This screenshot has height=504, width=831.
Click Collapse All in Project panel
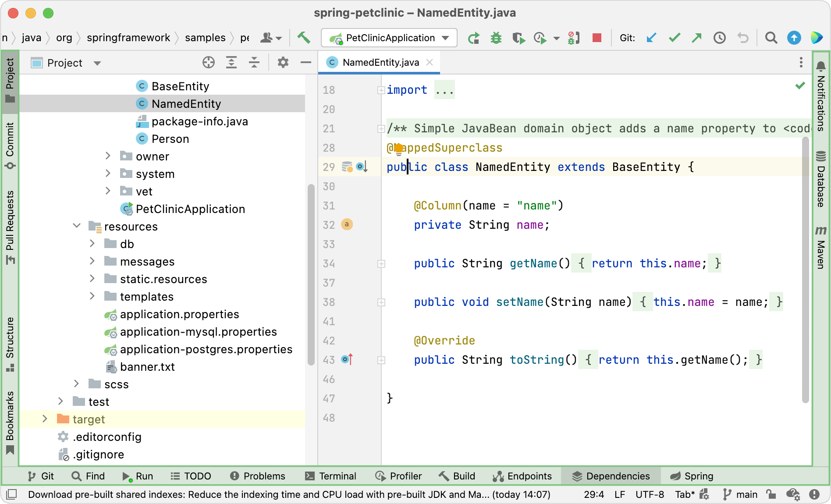tap(254, 63)
